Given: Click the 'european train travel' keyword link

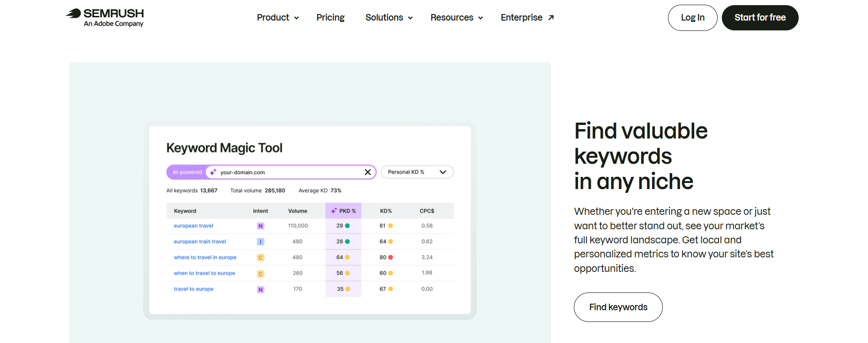Looking at the screenshot, I should [200, 241].
